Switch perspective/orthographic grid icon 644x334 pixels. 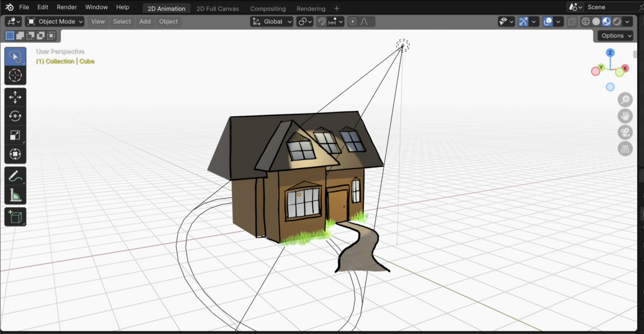625,148
